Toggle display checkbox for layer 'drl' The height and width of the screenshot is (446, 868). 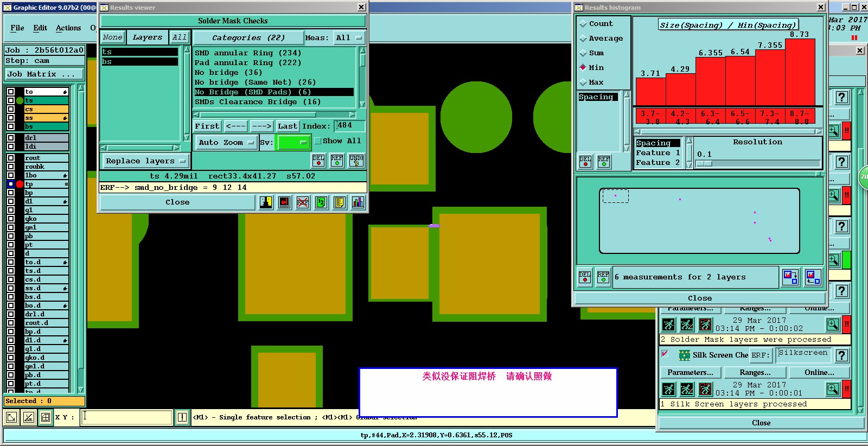point(11,138)
